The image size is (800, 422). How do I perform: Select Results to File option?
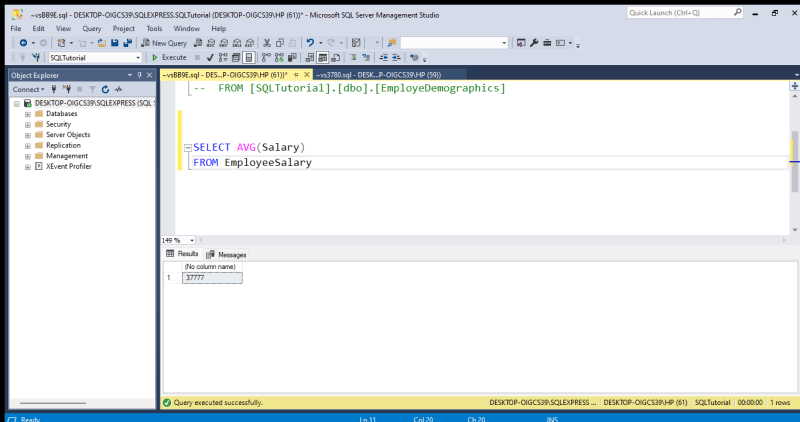coord(336,58)
